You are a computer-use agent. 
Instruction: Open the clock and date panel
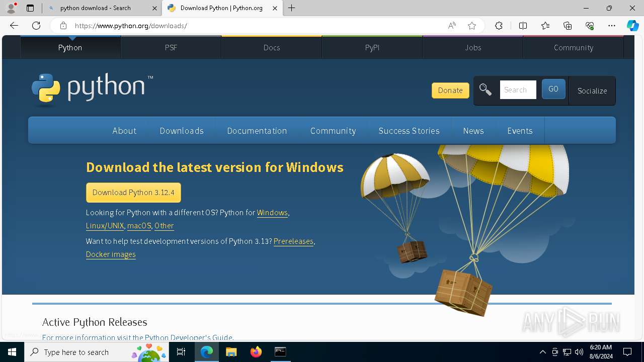tap(601, 352)
